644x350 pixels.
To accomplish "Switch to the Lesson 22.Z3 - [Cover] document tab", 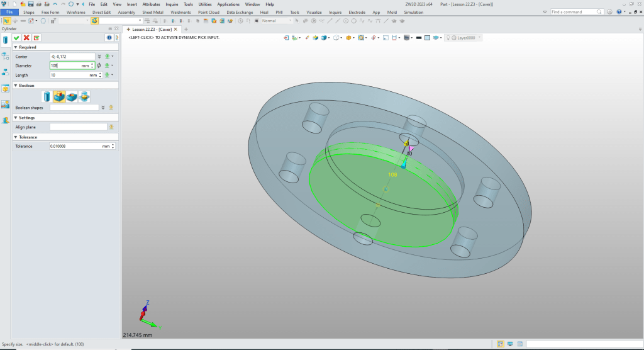I will [x=151, y=30].
